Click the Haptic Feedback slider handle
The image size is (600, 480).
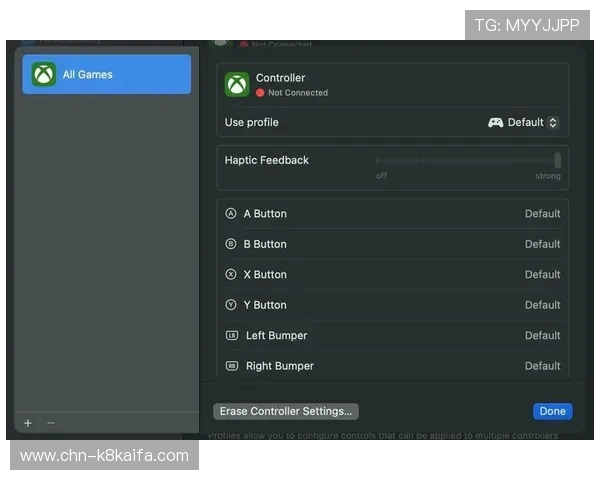click(x=558, y=160)
